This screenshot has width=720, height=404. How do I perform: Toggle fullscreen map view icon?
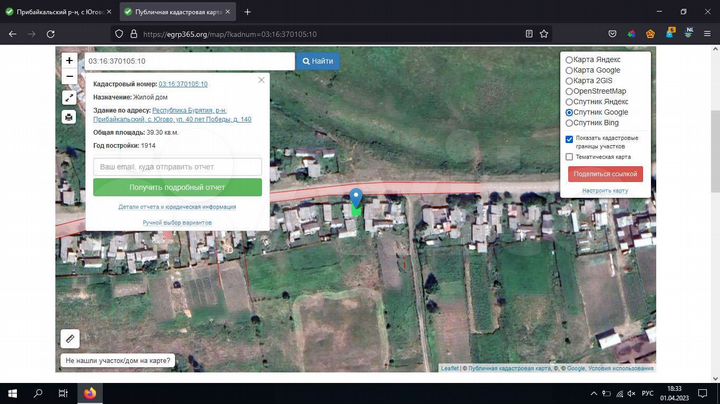coord(69,98)
